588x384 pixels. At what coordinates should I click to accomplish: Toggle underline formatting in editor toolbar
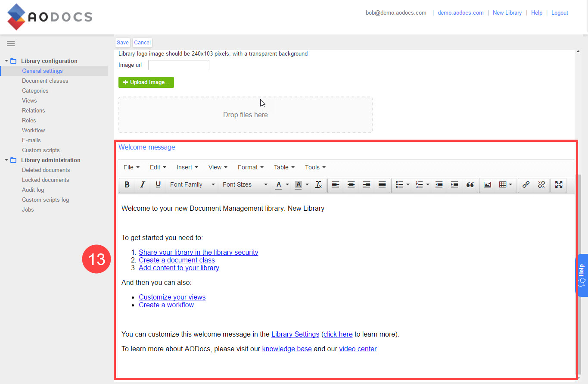[158, 184]
